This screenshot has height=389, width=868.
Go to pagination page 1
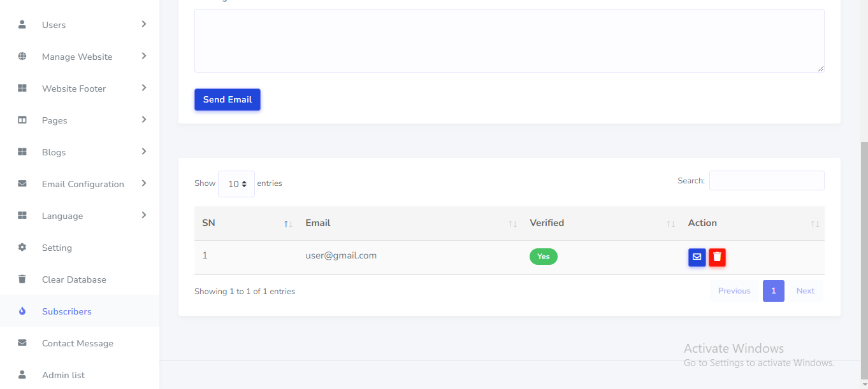[773, 291]
